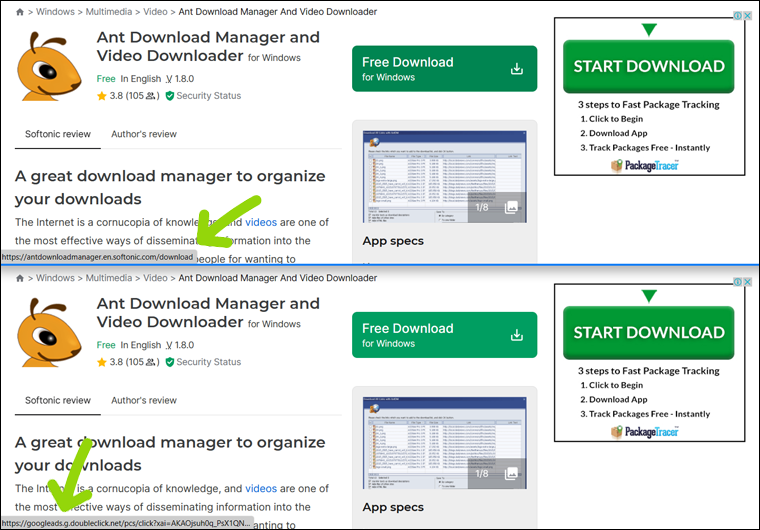Close the bottom ad with the X icon
Viewport: 760px width, 530px height.
coord(748,282)
